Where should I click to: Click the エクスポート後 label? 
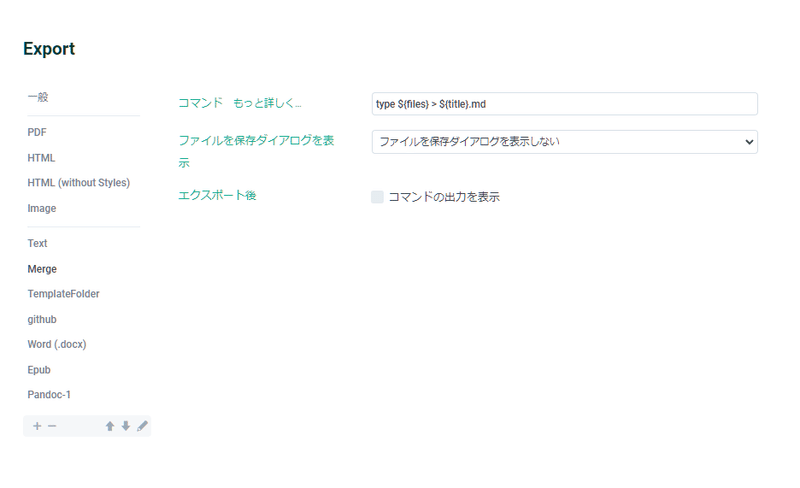click(x=217, y=196)
